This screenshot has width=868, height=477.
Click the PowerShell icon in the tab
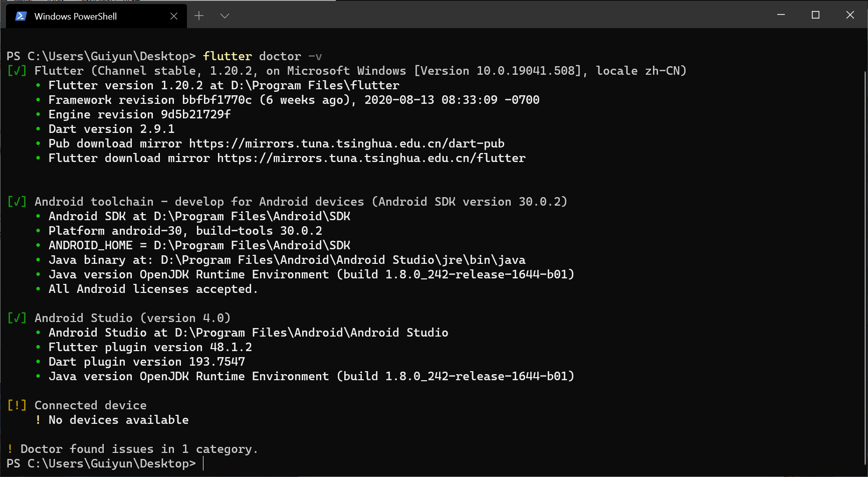click(x=21, y=16)
